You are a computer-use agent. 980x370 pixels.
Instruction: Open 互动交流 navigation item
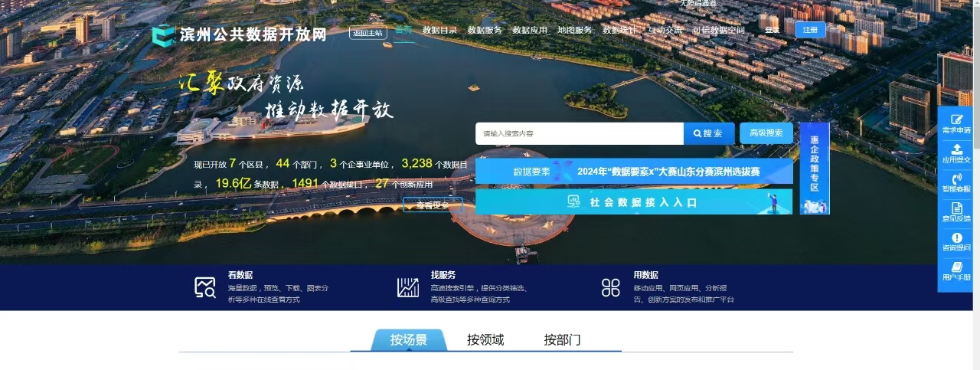665,31
